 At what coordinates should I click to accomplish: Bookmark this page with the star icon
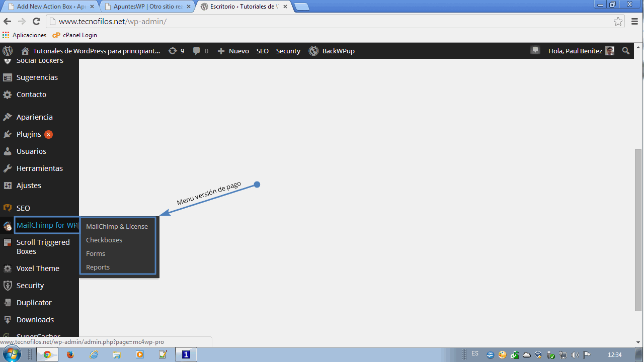point(618,21)
